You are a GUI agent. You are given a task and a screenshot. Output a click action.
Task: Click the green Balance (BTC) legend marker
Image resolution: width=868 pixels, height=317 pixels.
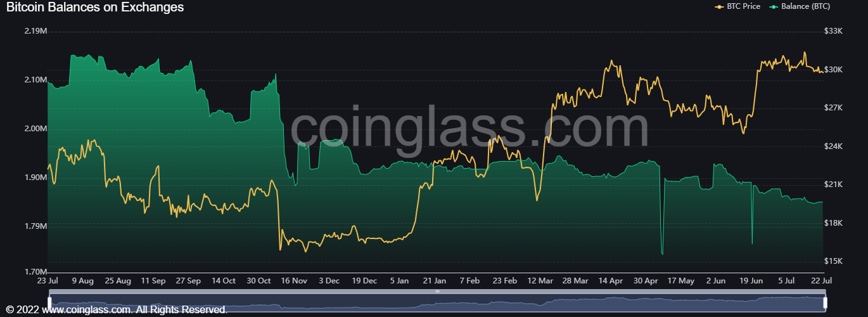pos(774,6)
